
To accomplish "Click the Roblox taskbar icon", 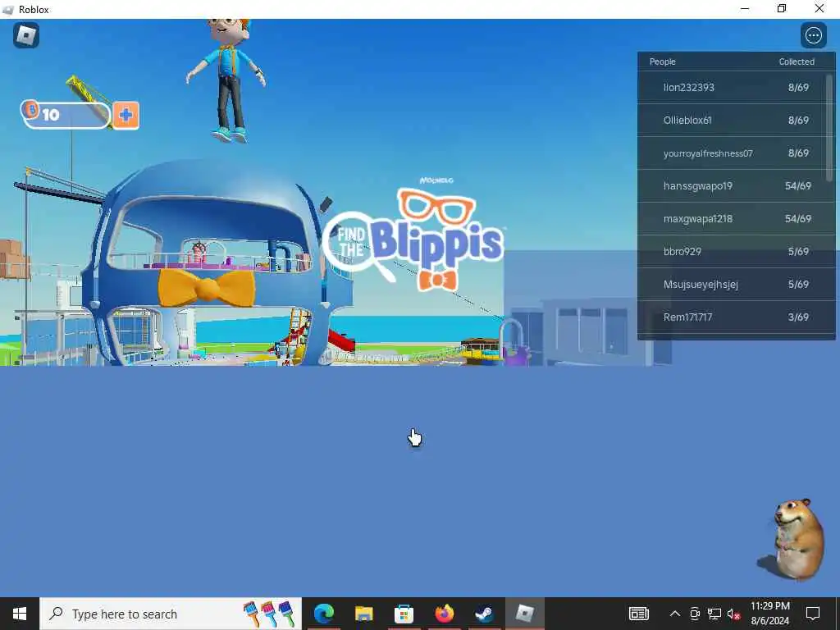I will (524, 614).
